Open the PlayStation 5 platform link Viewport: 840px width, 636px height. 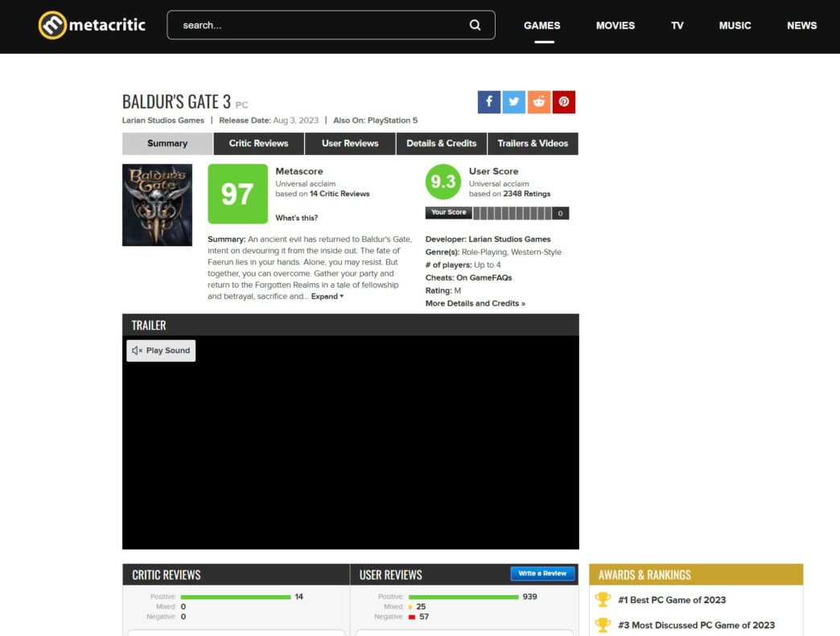pyautogui.click(x=393, y=121)
